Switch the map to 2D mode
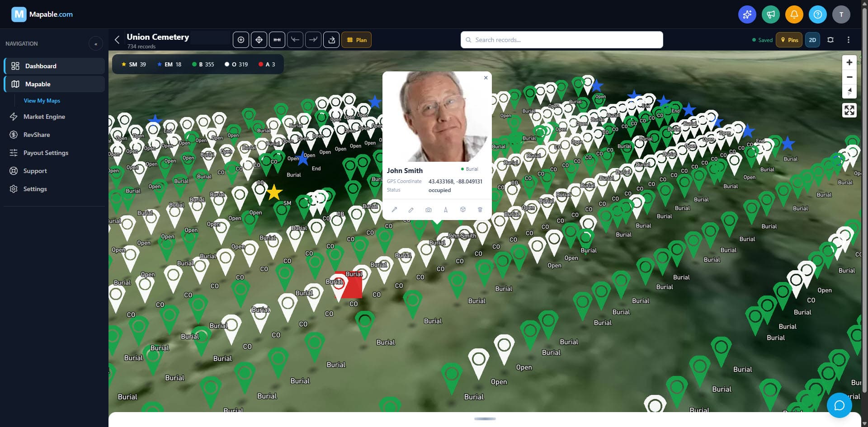 tap(812, 40)
